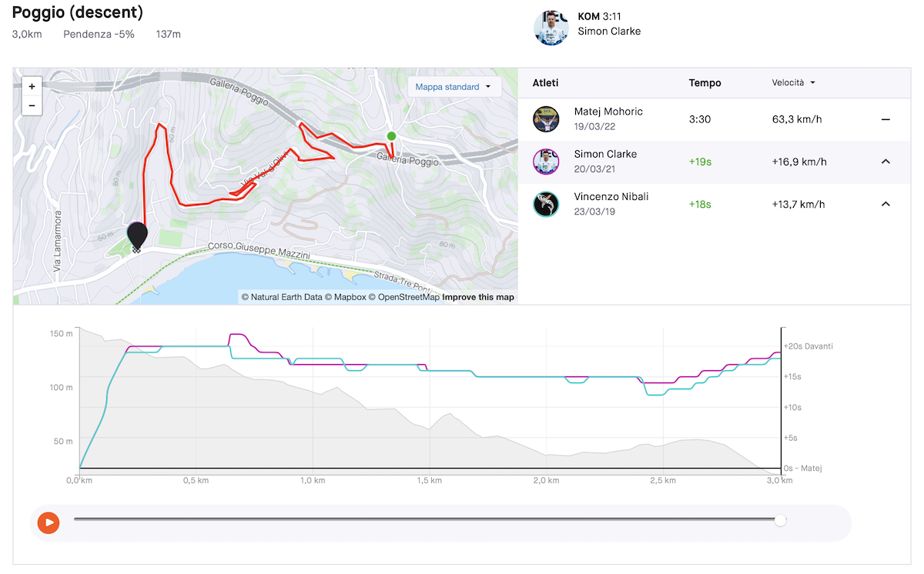This screenshot has width=924, height=574.
Task: Open the Mappa standard dropdown
Action: click(454, 87)
